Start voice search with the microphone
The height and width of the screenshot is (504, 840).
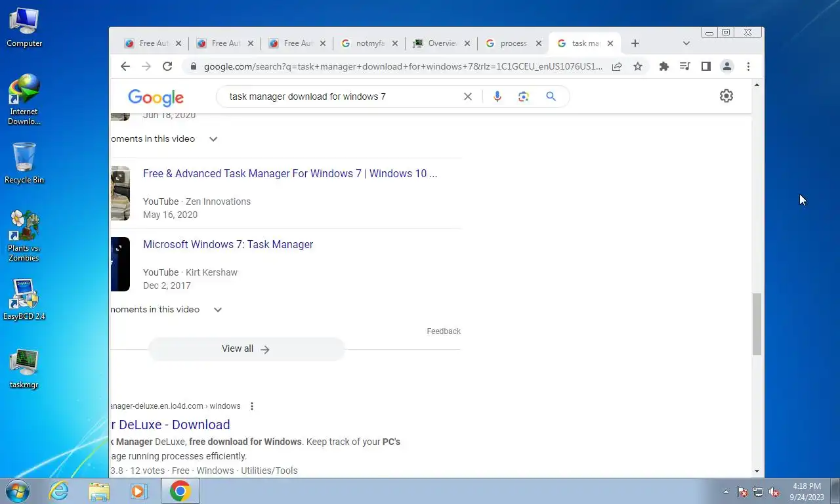(x=497, y=96)
